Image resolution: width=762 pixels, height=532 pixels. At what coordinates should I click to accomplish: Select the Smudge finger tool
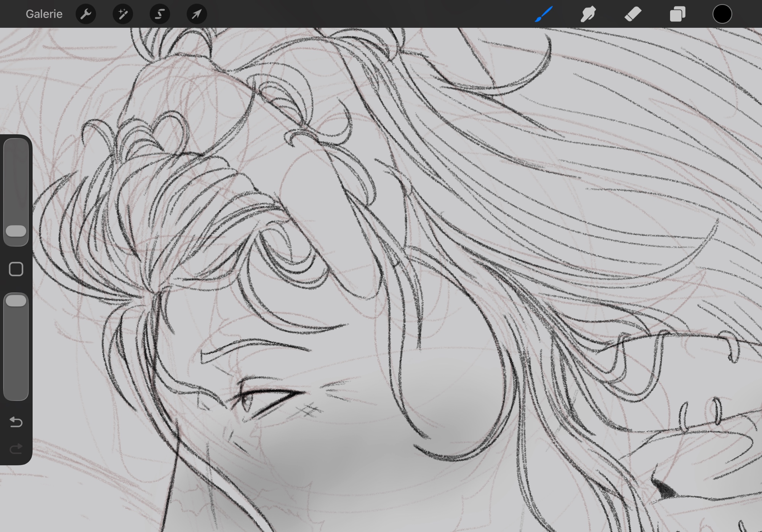[x=588, y=14]
